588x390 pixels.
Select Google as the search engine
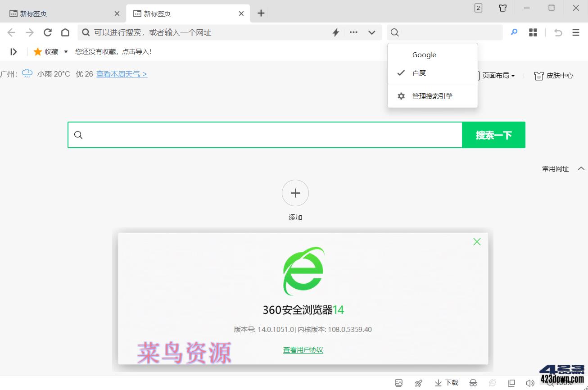pyautogui.click(x=424, y=54)
